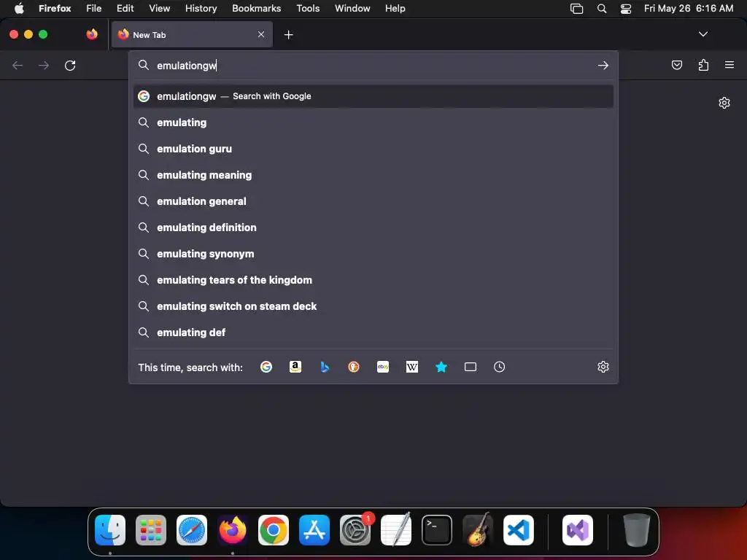Choose the 'emulating def' suggestion
The width and height of the screenshot is (747, 560).
pos(373,332)
